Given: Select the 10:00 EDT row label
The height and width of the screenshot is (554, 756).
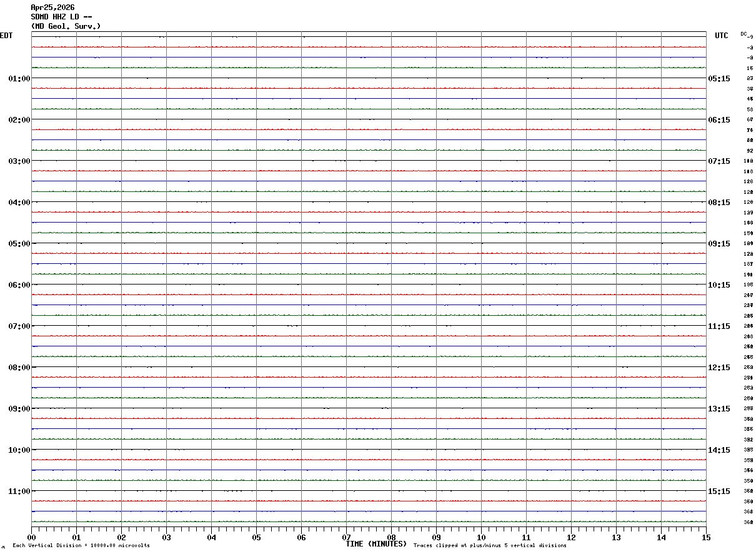Looking at the screenshot, I should [19, 450].
